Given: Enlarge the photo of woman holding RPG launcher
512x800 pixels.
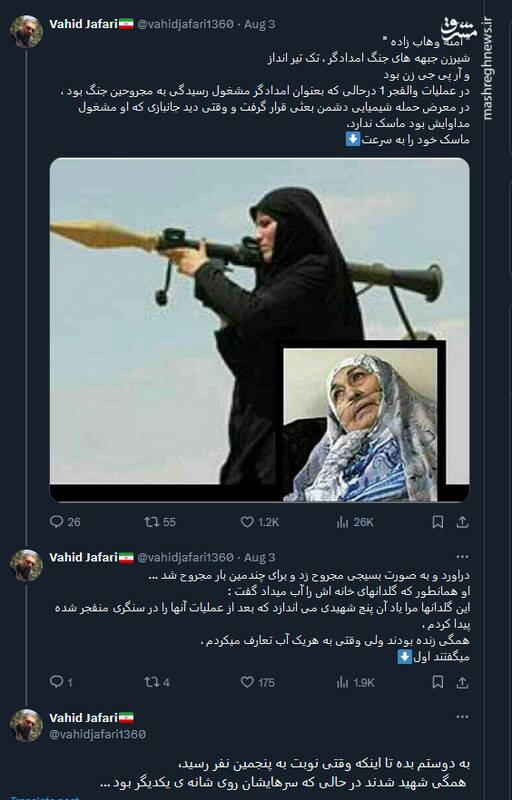Looking at the screenshot, I should click(260, 330).
